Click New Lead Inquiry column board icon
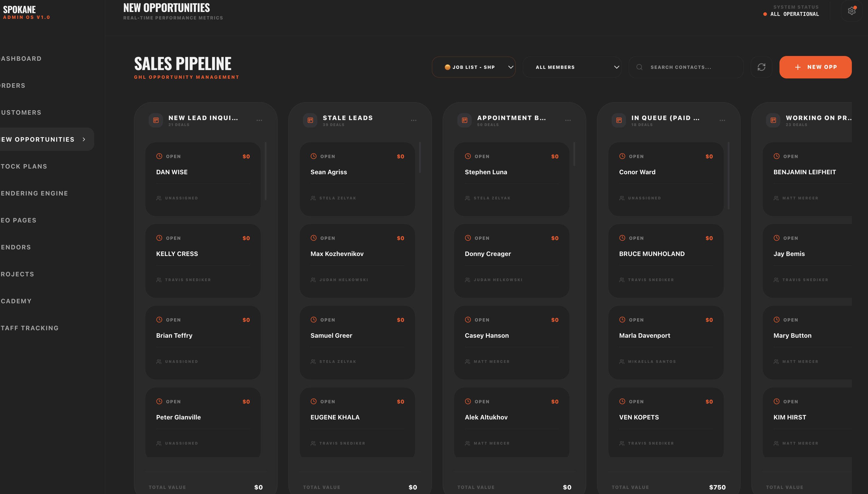This screenshot has height=494, width=868. [x=156, y=120]
